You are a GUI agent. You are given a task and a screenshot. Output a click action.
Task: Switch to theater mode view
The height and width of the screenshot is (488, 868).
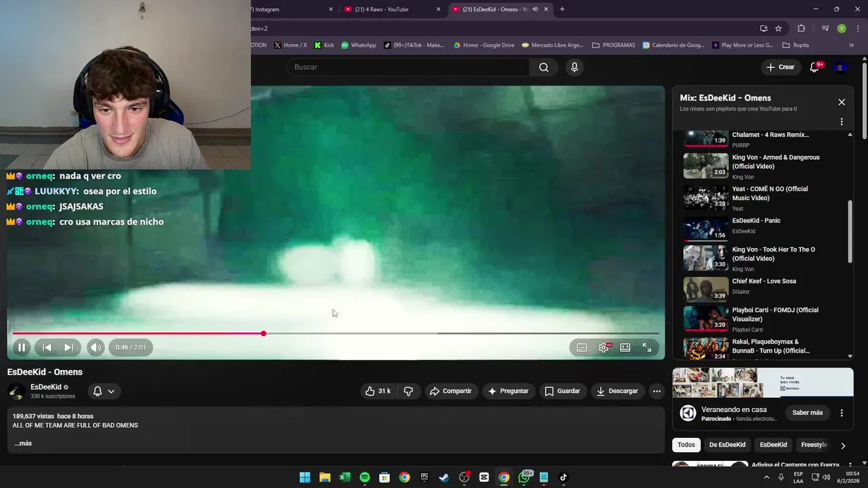(x=625, y=347)
